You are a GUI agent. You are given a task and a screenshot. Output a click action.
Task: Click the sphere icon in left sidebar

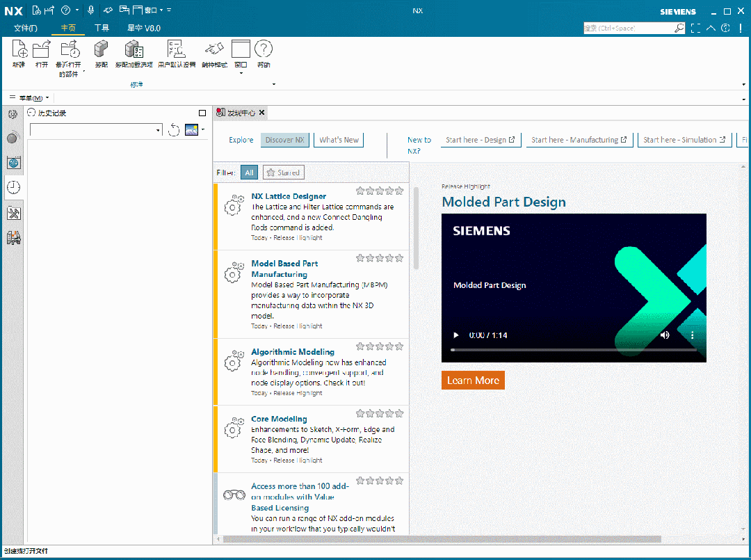pos(13,138)
